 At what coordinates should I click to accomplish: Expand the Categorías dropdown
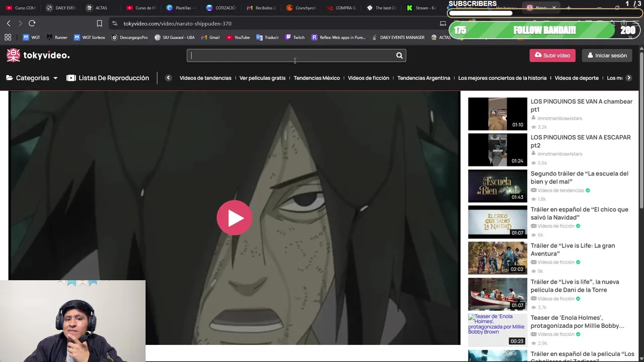point(32,78)
